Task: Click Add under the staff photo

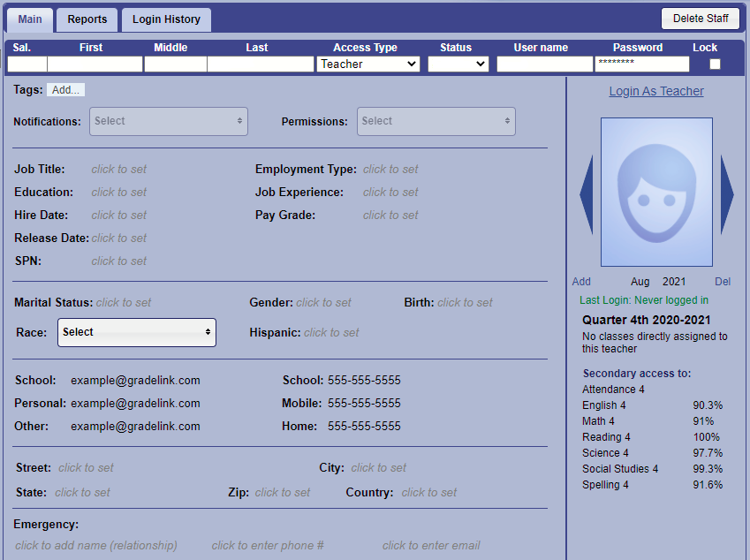Action: click(581, 282)
